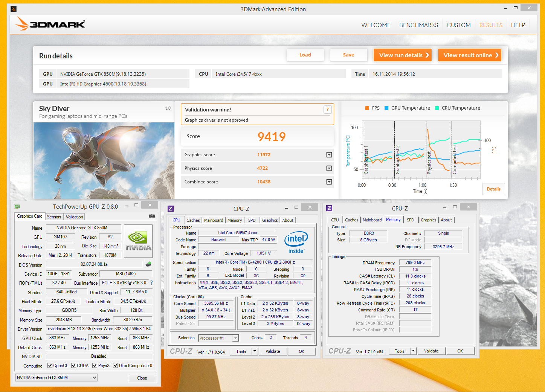Image resolution: width=545 pixels, height=392 pixels.
Task: Click View run details button
Action: pyautogui.click(x=403, y=55)
